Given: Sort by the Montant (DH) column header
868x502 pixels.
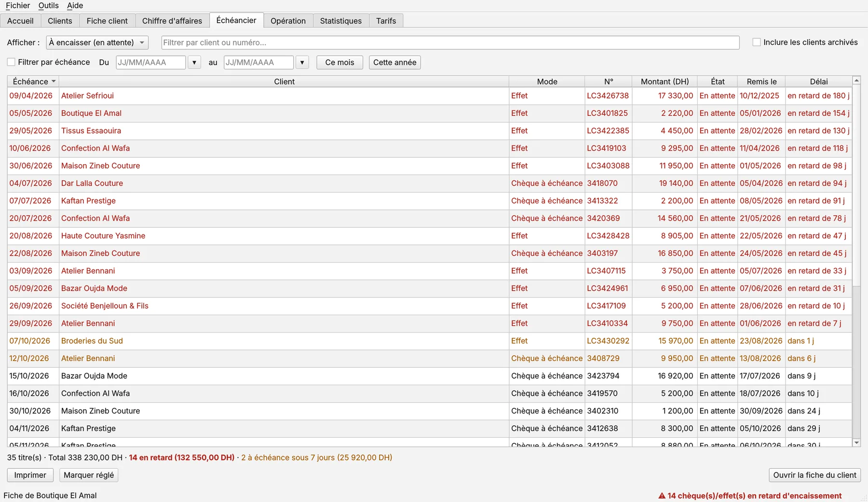Looking at the screenshot, I should (665, 82).
